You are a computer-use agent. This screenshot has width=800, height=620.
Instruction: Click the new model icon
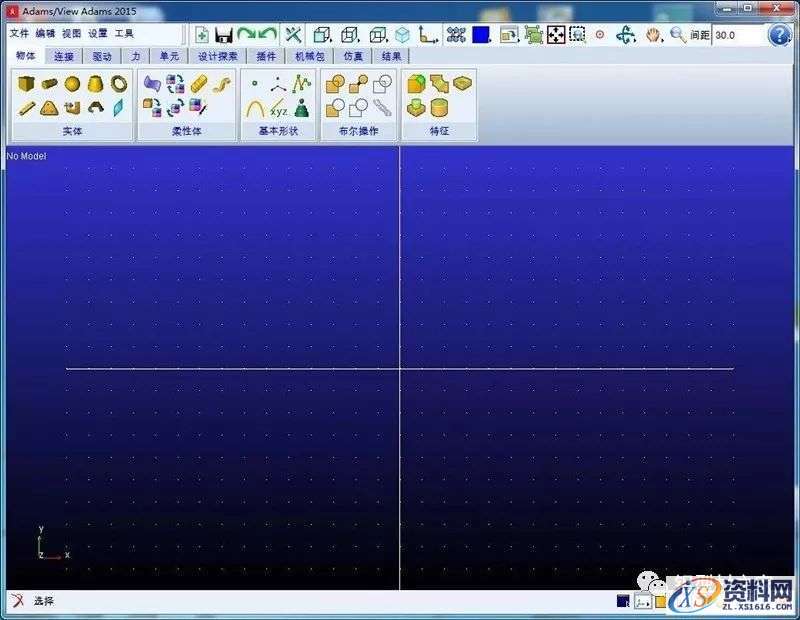point(201,34)
